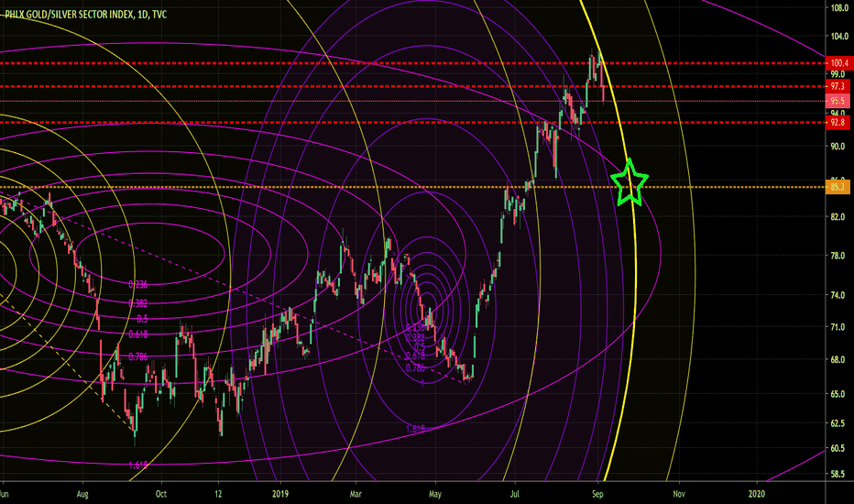Click the 104.0 value on the price axis
This screenshot has height=504, width=854.
pyautogui.click(x=839, y=37)
